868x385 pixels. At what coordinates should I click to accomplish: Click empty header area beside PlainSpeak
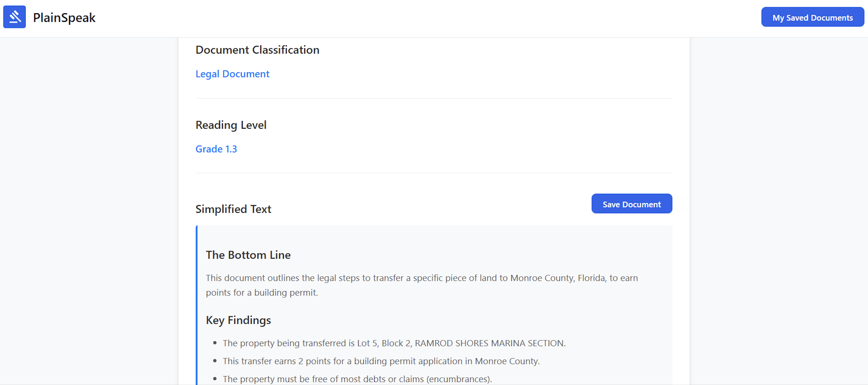404,18
